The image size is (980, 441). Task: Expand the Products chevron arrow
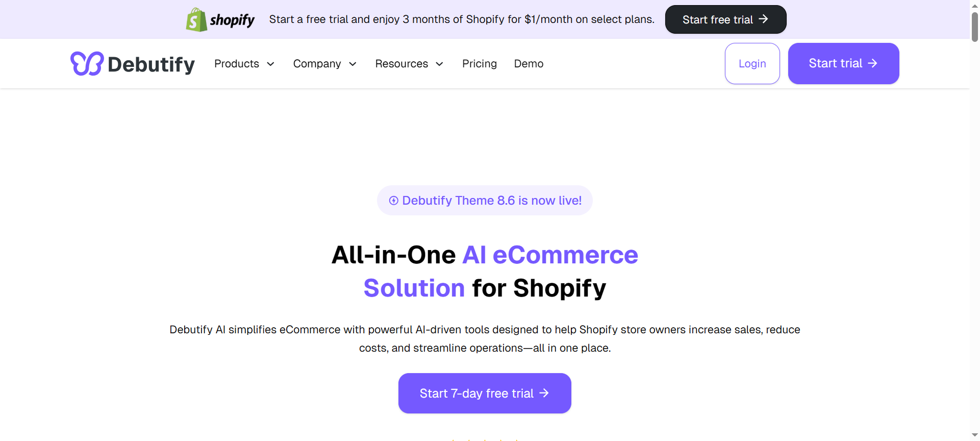tap(271, 64)
